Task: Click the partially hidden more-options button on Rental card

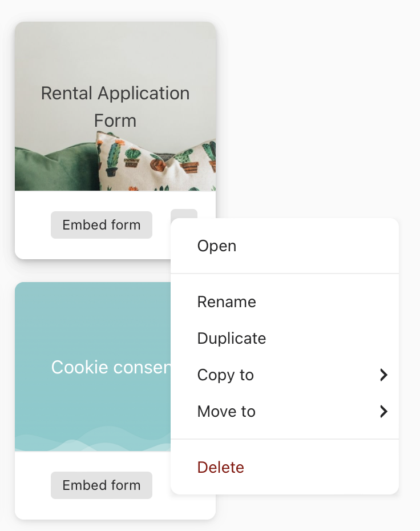Action: (184, 214)
